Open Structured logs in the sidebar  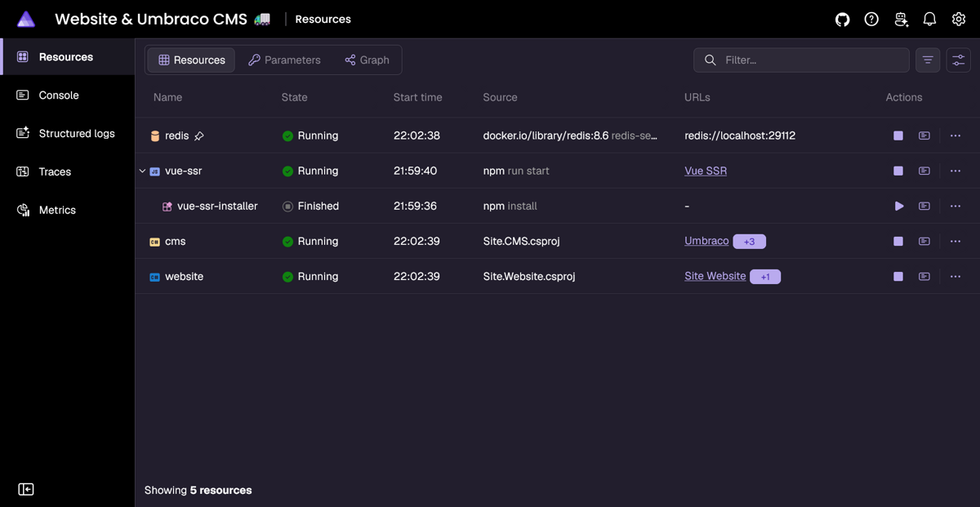tap(67, 133)
